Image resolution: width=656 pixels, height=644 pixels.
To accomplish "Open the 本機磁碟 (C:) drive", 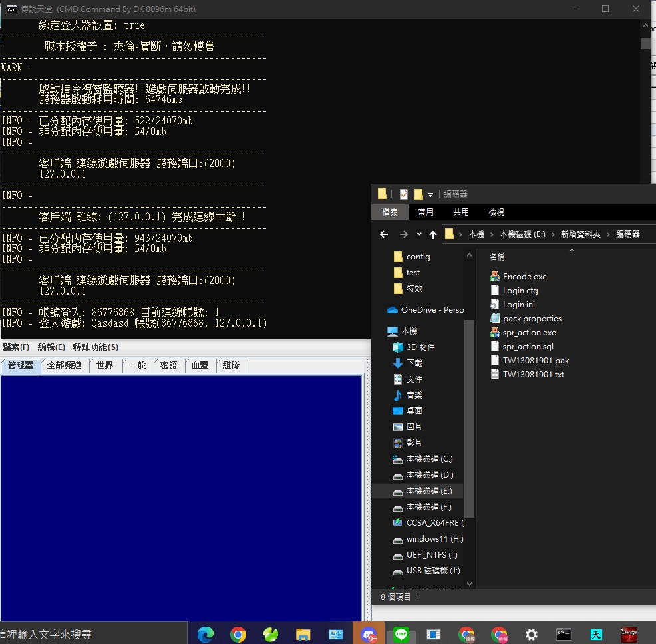I will [x=423, y=459].
